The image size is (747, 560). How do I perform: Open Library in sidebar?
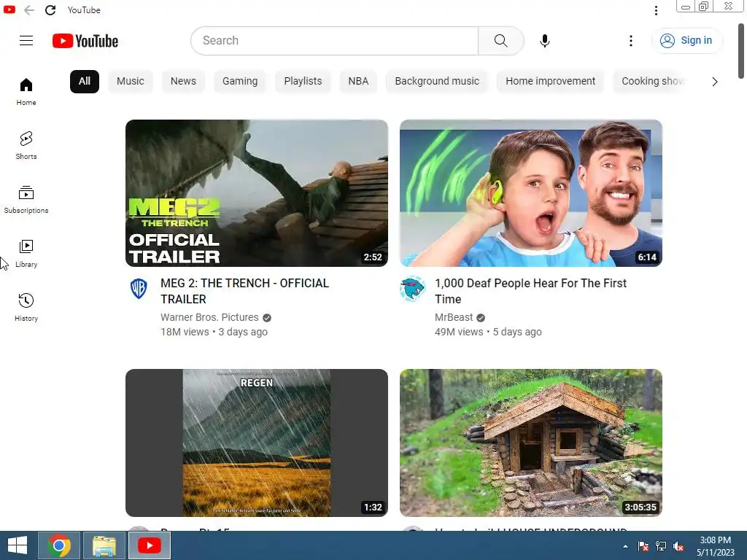26,253
